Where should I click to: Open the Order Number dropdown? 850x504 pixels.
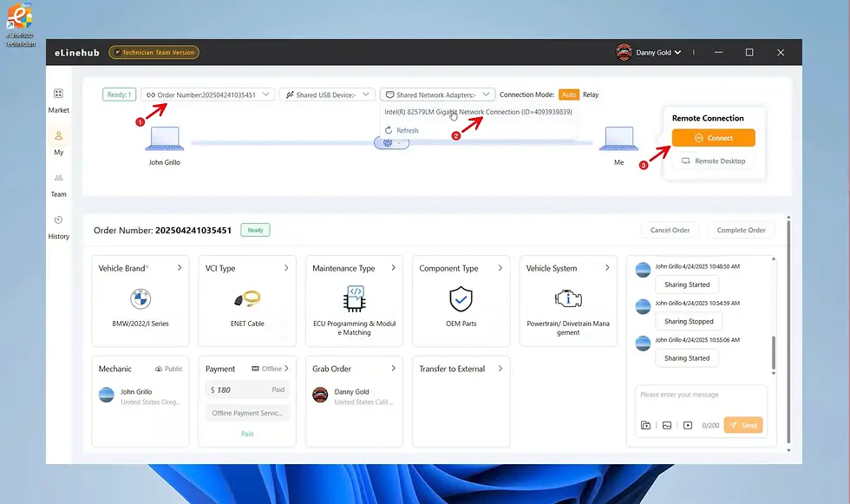tap(206, 95)
